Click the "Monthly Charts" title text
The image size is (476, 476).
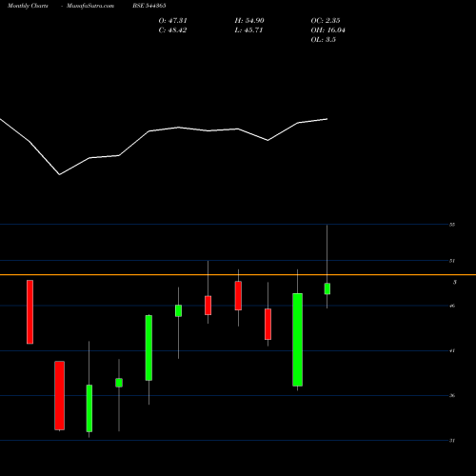tap(28, 6)
